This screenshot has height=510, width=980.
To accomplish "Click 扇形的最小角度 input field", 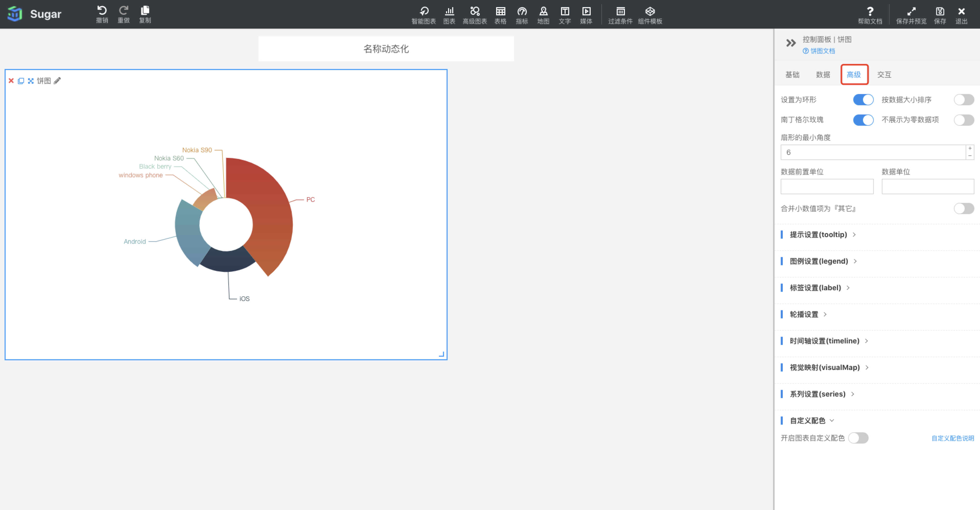I will 873,152.
